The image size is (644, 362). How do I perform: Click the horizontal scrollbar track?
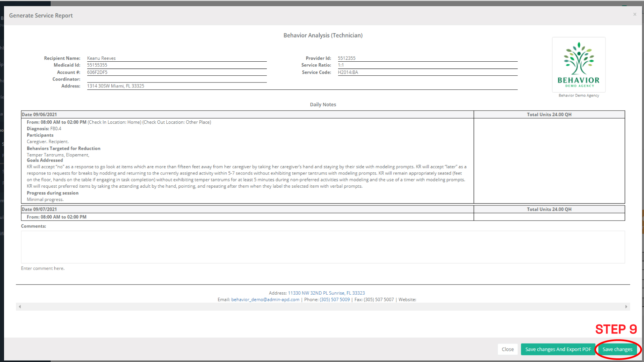point(322,306)
